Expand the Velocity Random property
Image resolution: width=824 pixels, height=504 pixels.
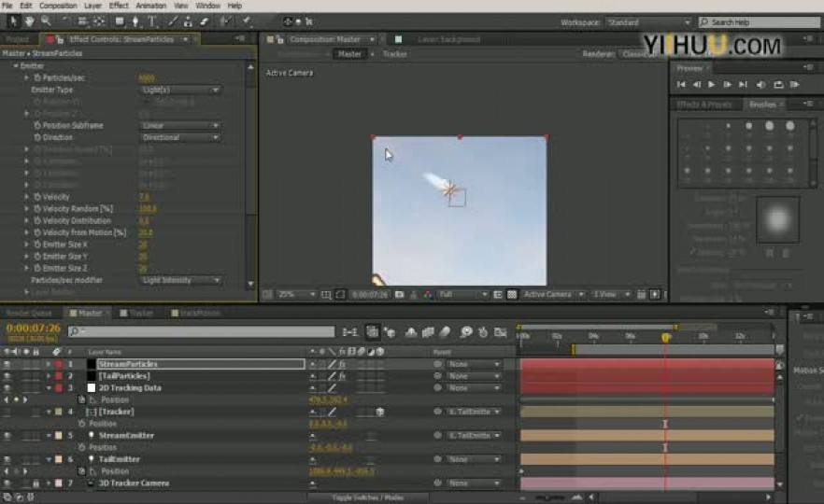pos(26,209)
